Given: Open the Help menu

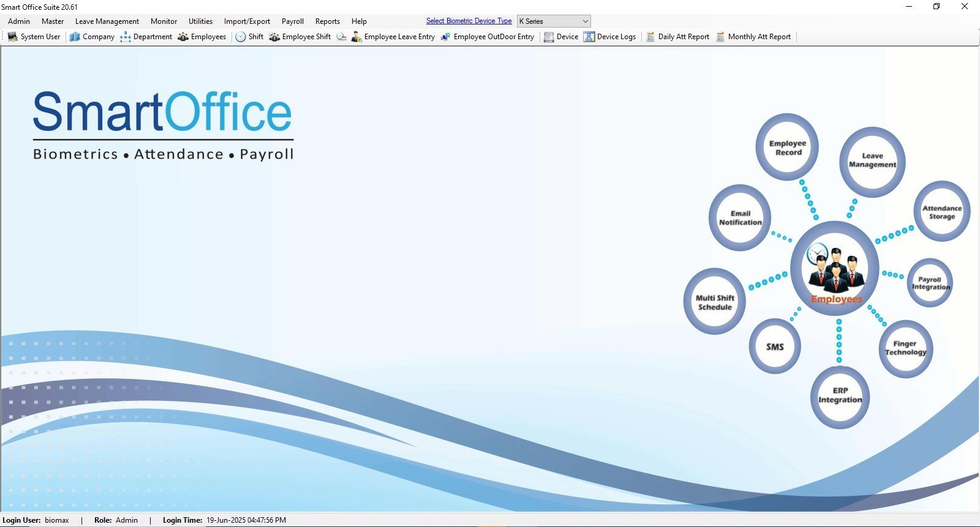Looking at the screenshot, I should (x=359, y=21).
